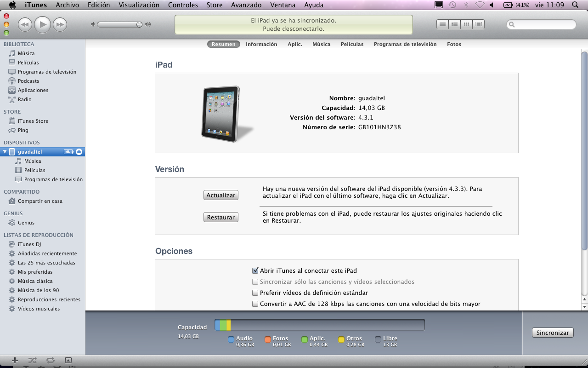Switch to the Aplic. tab
The height and width of the screenshot is (368, 588).
point(295,44)
